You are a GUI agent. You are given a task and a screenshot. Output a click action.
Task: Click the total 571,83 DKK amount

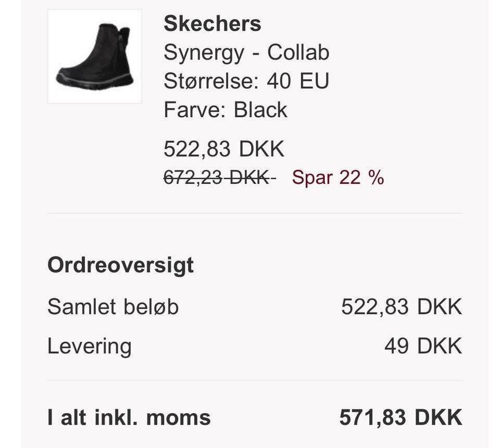click(401, 417)
